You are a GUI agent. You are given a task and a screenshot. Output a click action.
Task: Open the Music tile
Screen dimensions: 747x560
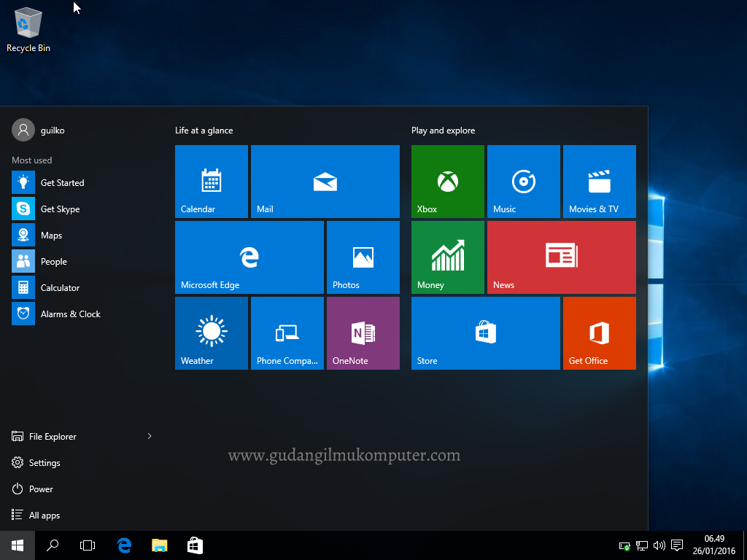pyautogui.click(x=523, y=182)
